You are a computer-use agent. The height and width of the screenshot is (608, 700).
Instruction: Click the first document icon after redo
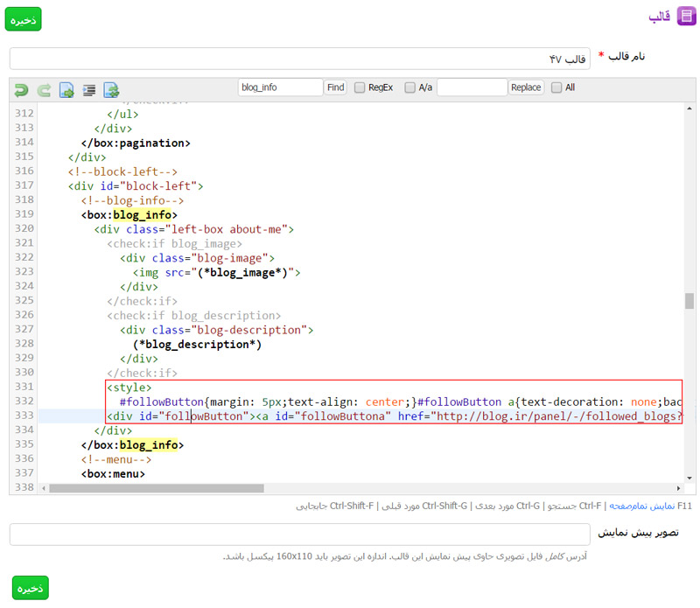pos(66,90)
